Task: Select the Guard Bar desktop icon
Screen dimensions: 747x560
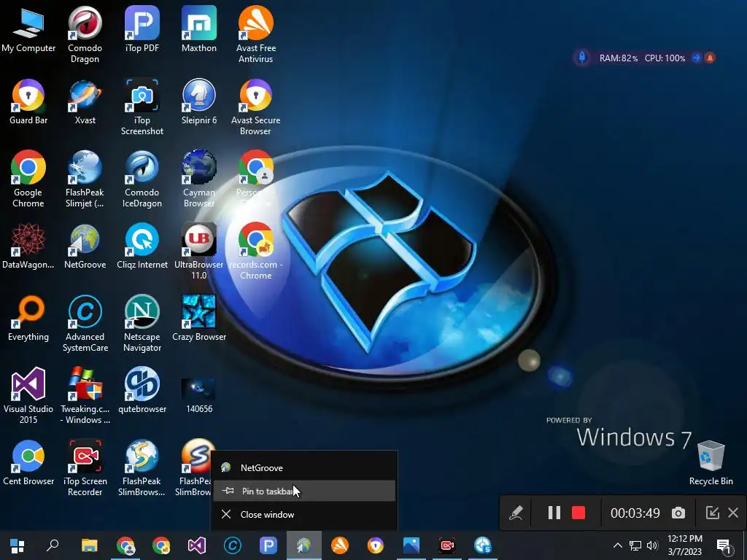Action: coord(28,101)
